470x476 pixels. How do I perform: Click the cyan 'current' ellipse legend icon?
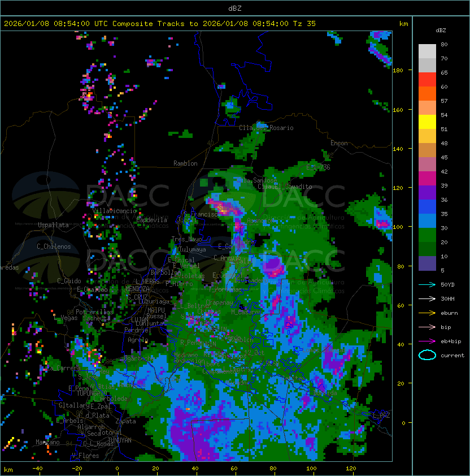coord(427,355)
